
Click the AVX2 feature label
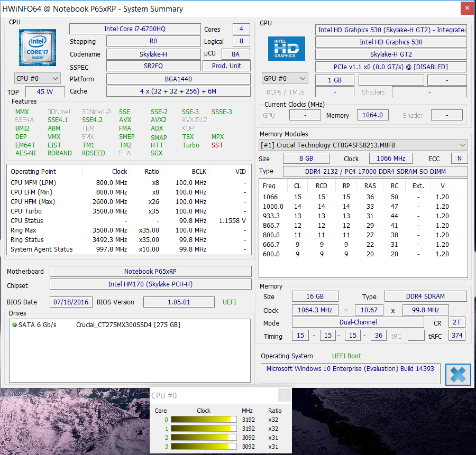coord(159,120)
